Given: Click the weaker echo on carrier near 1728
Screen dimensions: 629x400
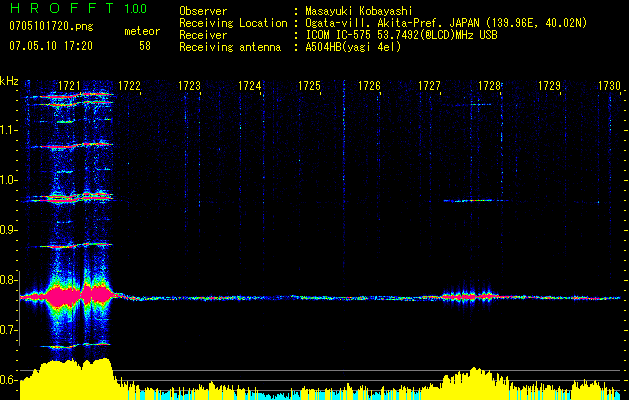Looking at the screenshot, I should pyautogui.click(x=469, y=297).
